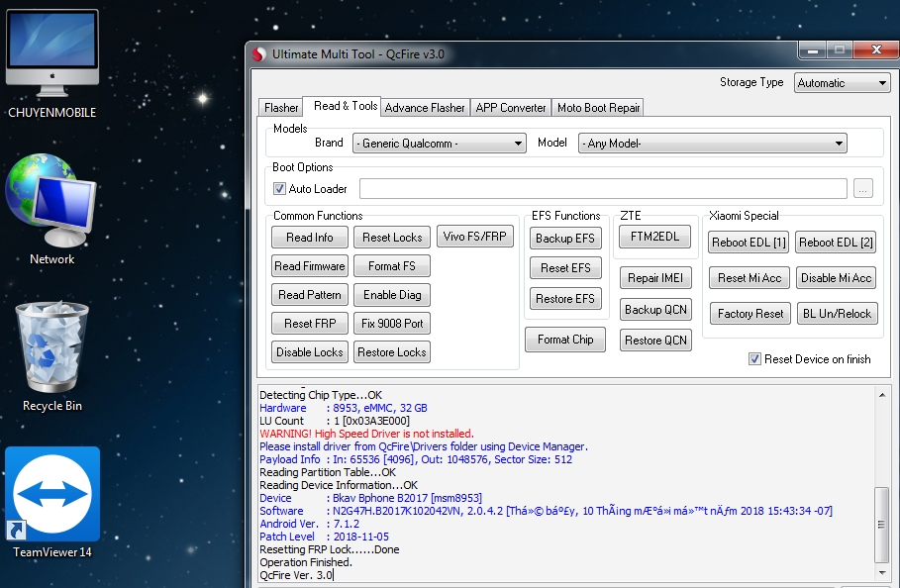The width and height of the screenshot is (900, 588).
Task: Click the 'Patch Level : 2018-11-05' log line
Action: pyautogui.click(x=325, y=537)
